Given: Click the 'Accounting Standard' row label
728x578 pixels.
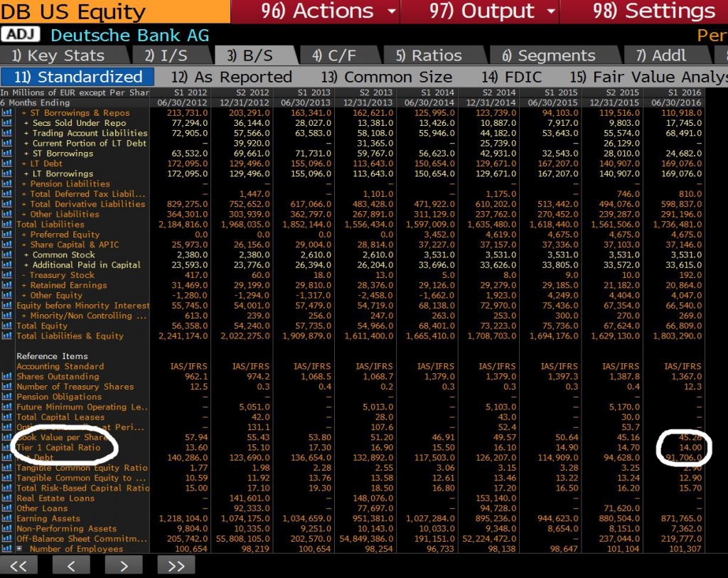Looking at the screenshot, I should (60, 366).
